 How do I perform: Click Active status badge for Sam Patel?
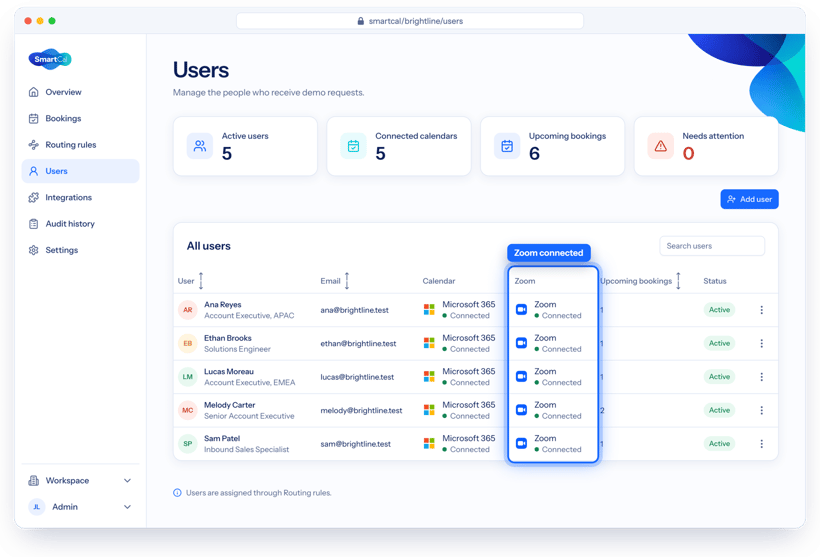point(720,444)
